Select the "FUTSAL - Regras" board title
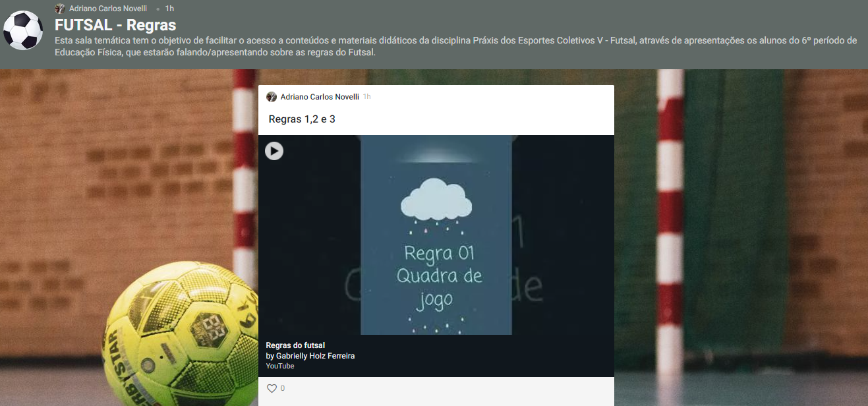The image size is (868, 406). tap(115, 26)
